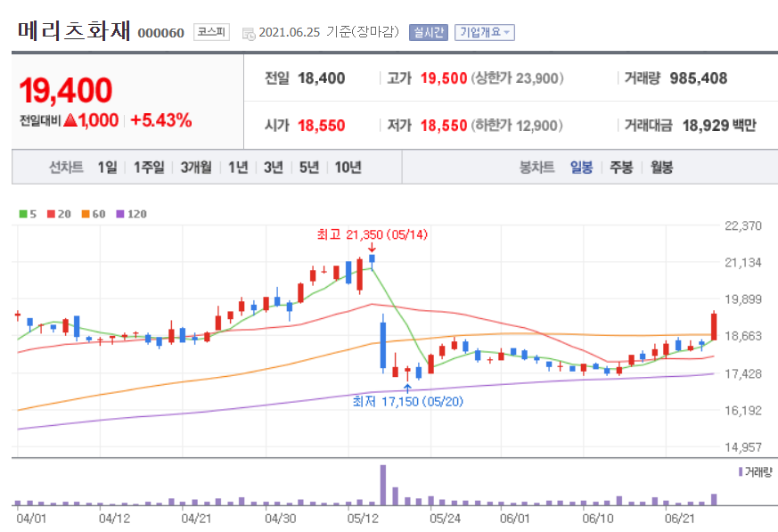Select the 5년 line chart tab
Screen dimensions: 778x532
[308, 168]
